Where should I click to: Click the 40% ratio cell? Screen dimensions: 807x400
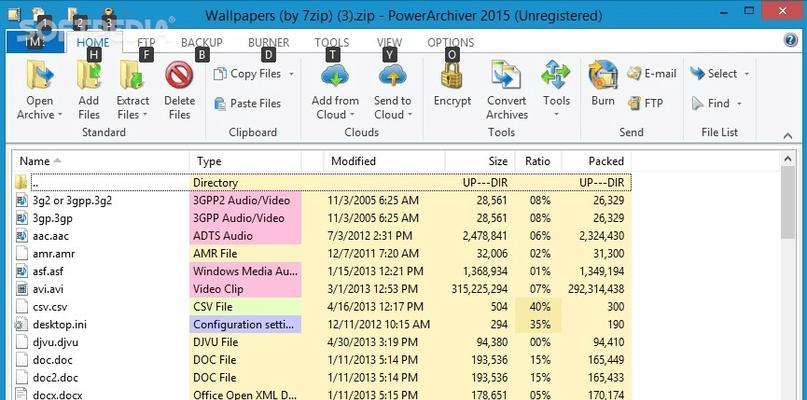coord(539,307)
